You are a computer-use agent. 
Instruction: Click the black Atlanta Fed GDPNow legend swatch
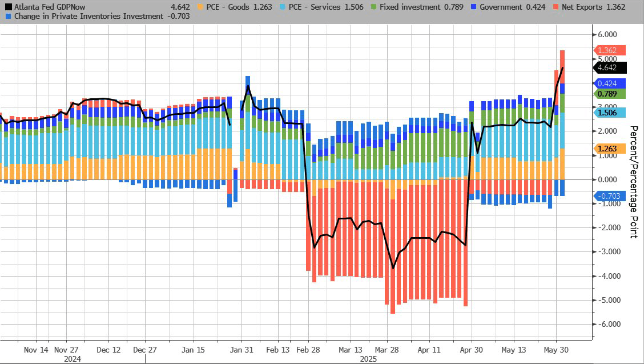6,7
